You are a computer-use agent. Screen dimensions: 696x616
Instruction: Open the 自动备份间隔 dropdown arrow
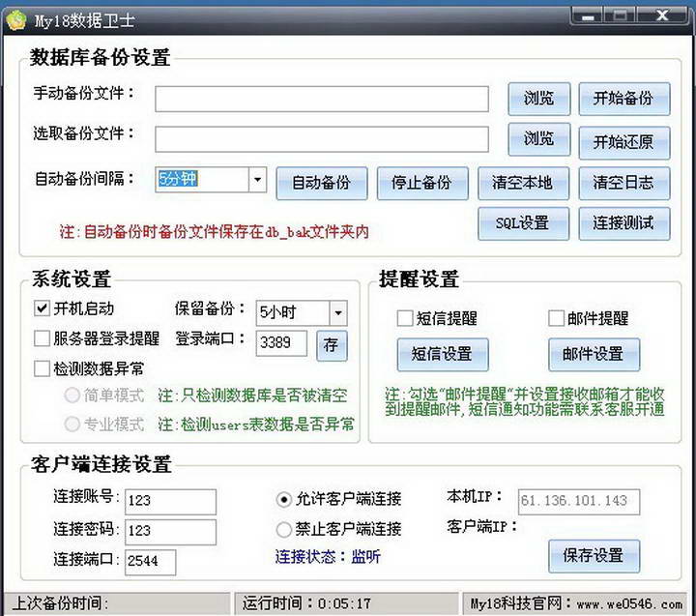(257, 180)
